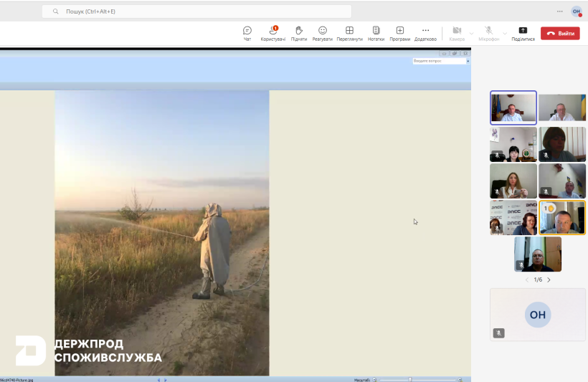Start sharing with Поділитися icon
Viewport: 588px width, 382px height.
point(523,33)
